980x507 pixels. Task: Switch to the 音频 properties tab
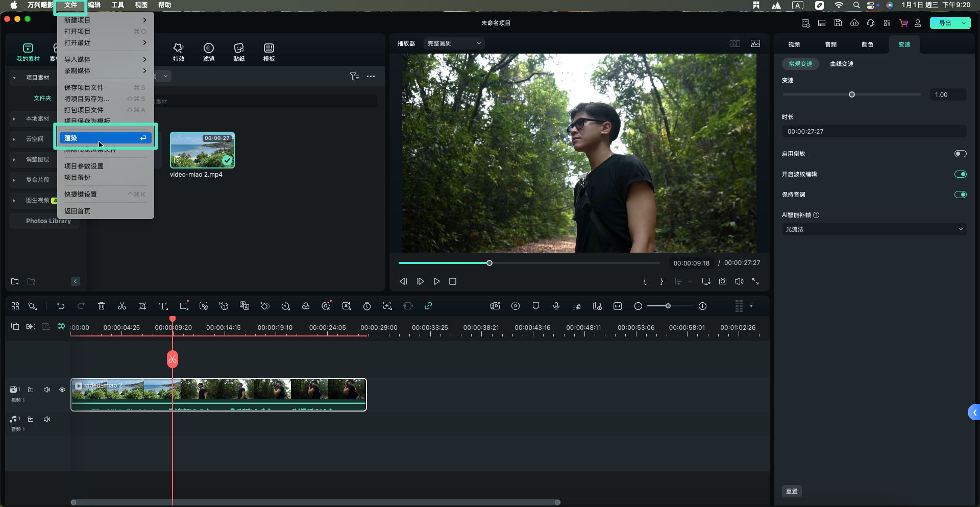coord(831,44)
